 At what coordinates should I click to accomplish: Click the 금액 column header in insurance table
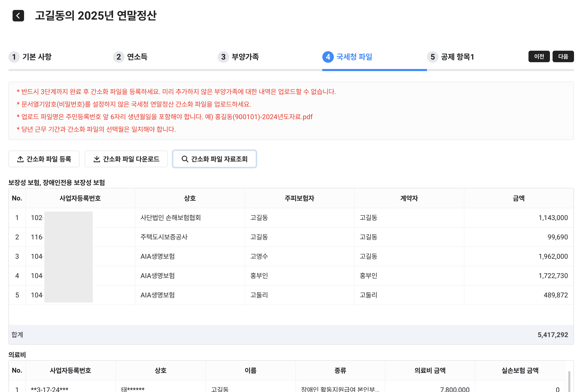519,198
